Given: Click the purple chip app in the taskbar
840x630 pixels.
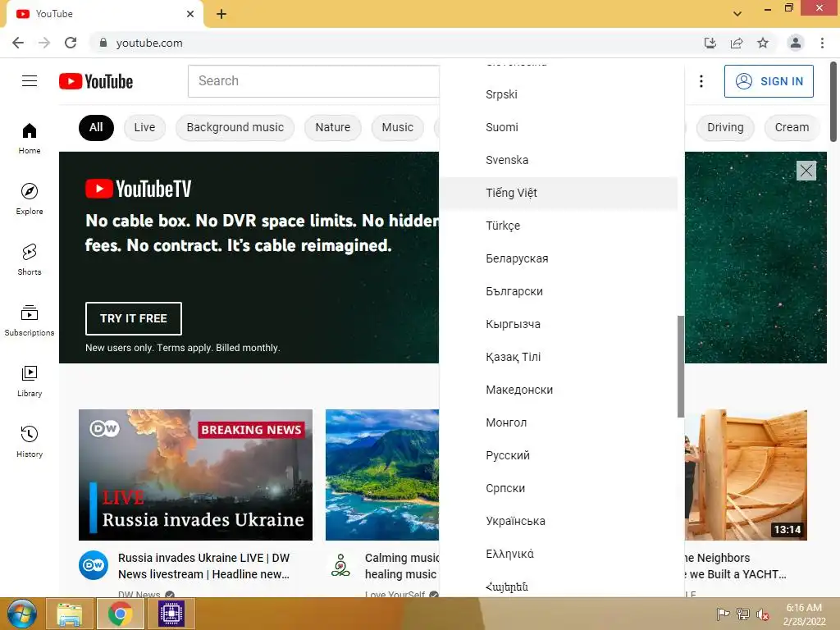Looking at the screenshot, I should [171, 614].
